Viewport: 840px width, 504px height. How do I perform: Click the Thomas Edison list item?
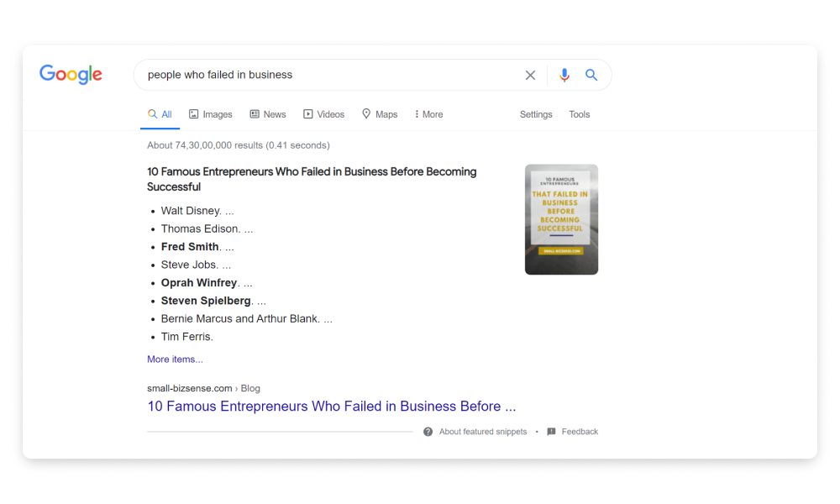207,229
